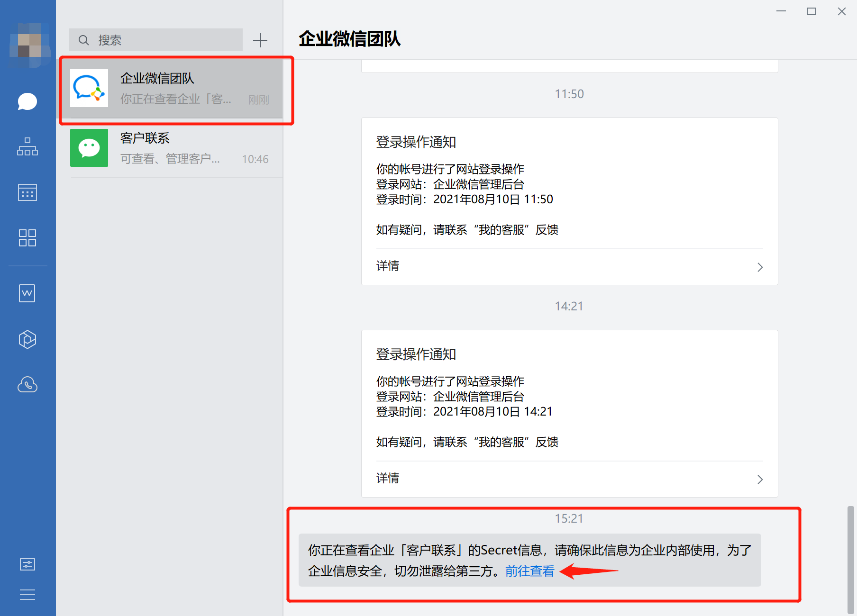The image size is (857, 616).
Task: Click the 企业微信团队 logo avatar in the chat list
Action: 89,88
